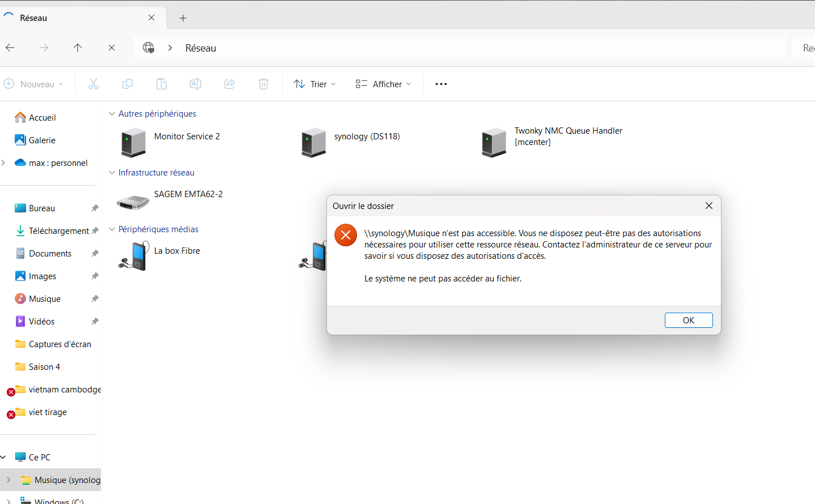Open the synology (DS118) device icon
Image resolution: width=815 pixels, height=504 pixels.
pyautogui.click(x=314, y=142)
